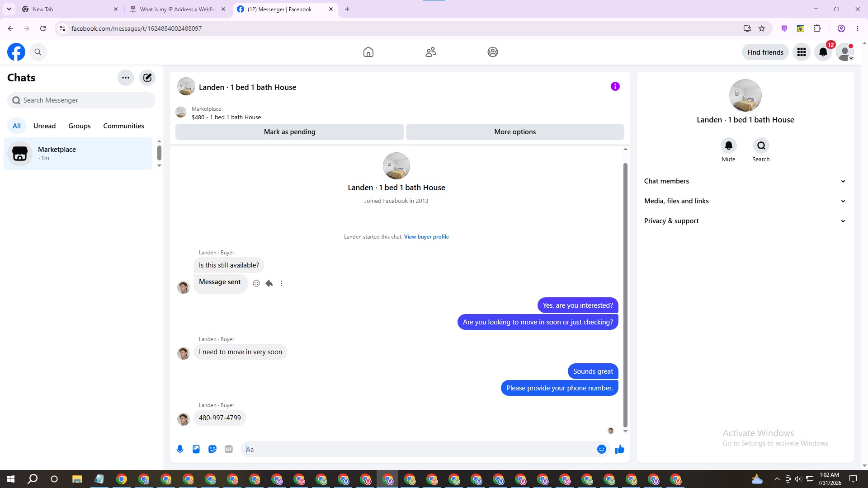Click the 'I need to move in very soon' message
The width and height of the screenshot is (868, 488).
pyautogui.click(x=241, y=352)
